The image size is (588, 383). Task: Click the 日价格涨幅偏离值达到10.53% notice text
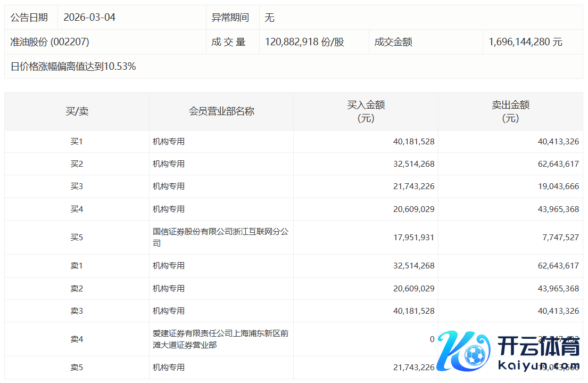[73, 67]
